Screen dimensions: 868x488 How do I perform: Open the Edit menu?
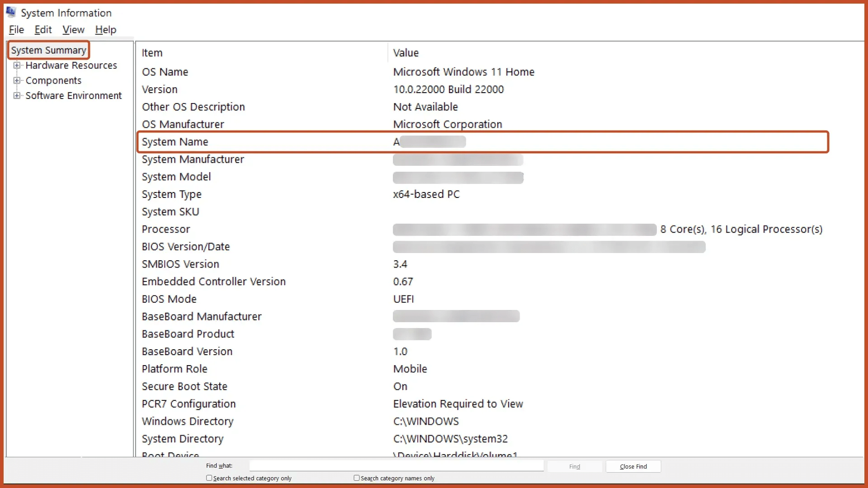point(43,30)
